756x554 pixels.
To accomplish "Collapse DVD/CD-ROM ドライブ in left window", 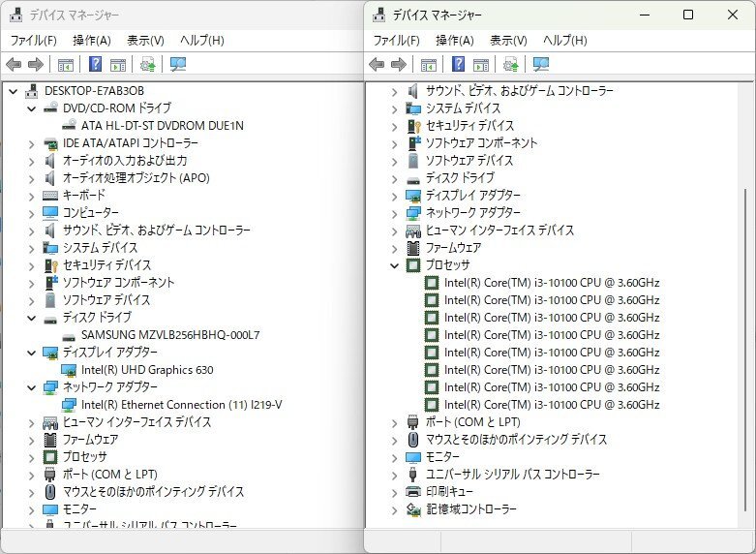I will pos(32,108).
